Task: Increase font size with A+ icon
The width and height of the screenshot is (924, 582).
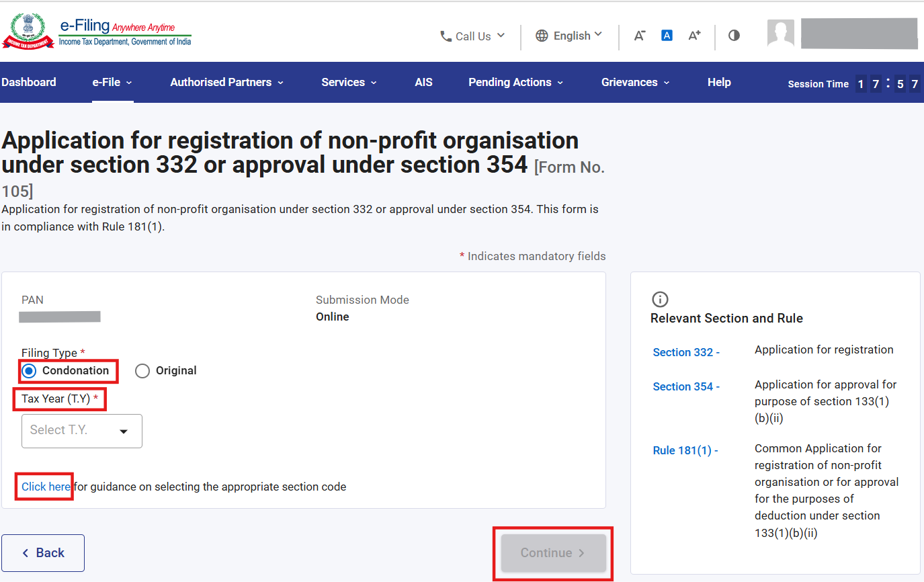Action: tap(694, 36)
